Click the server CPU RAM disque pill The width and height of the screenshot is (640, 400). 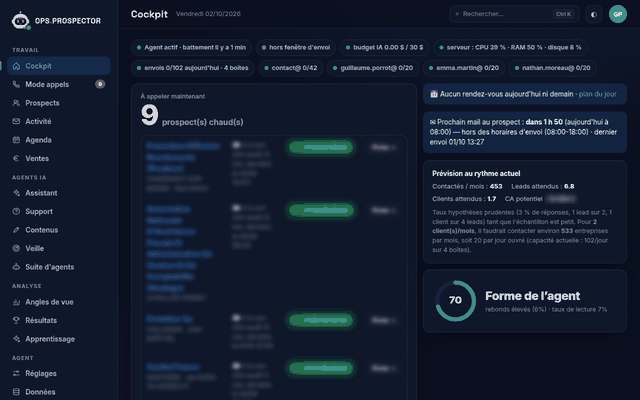[510, 48]
